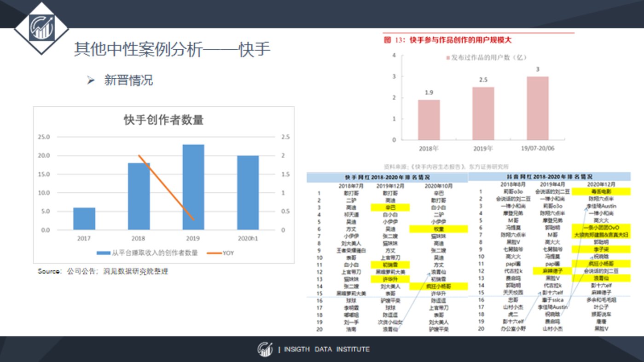Click the cell 刘一手
The width and height of the screenshot is (644, 362).
[x=351, y=322]
